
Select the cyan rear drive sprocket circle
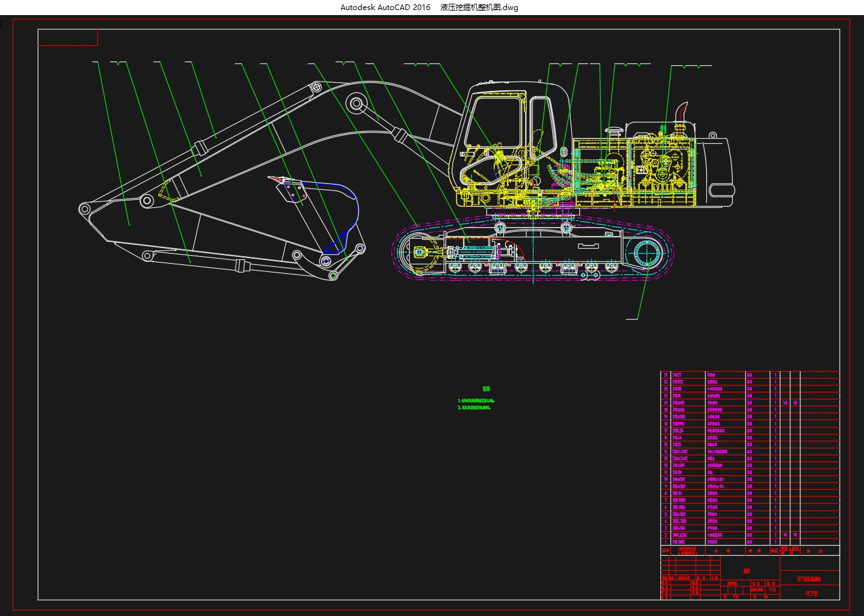pos(648,254)
